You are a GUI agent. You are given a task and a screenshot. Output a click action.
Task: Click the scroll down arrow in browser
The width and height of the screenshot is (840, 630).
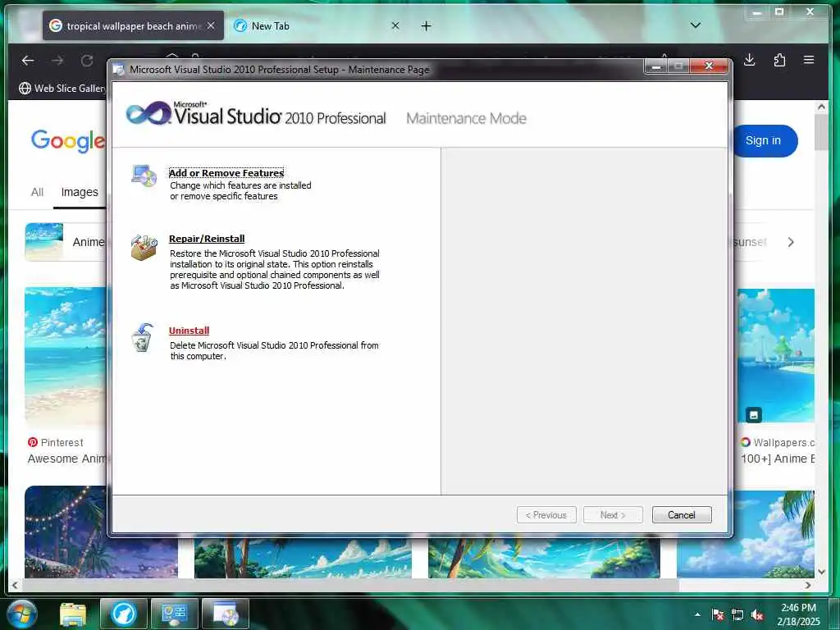821,572
